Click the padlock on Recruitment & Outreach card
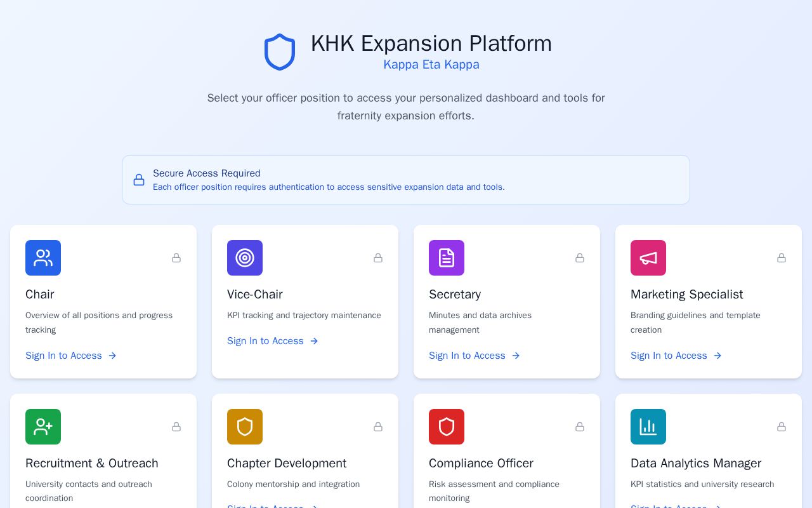 click(176, 427)
